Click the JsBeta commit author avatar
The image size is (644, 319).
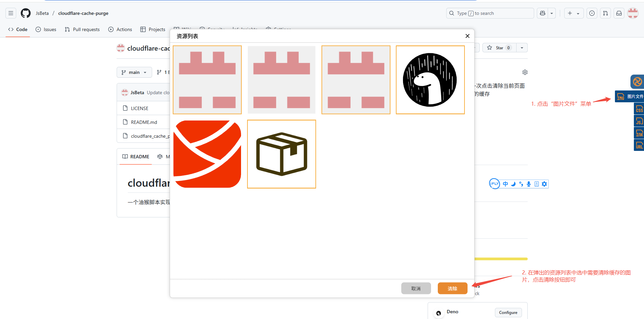[125, 92]
